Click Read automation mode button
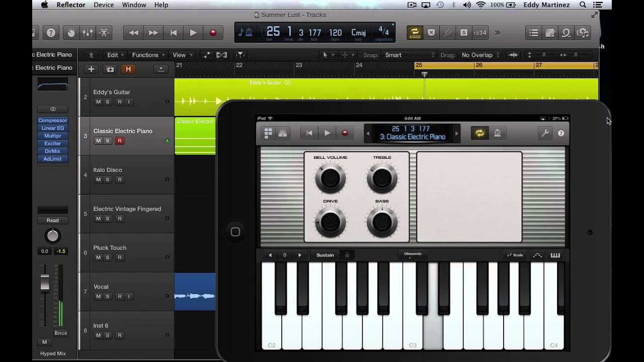The height and width of the screenshot is (362, 644). coord(53,220)
